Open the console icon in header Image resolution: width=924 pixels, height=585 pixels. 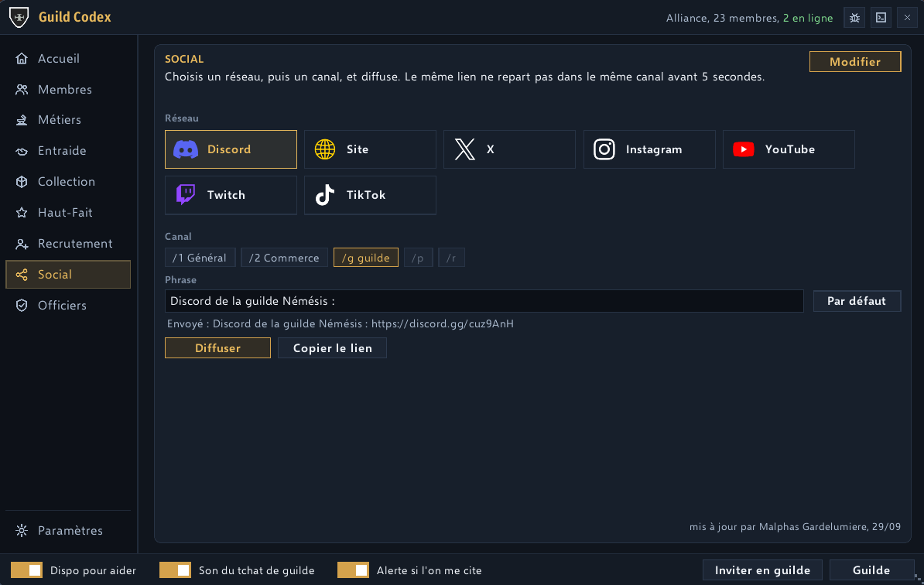[881, 18]
